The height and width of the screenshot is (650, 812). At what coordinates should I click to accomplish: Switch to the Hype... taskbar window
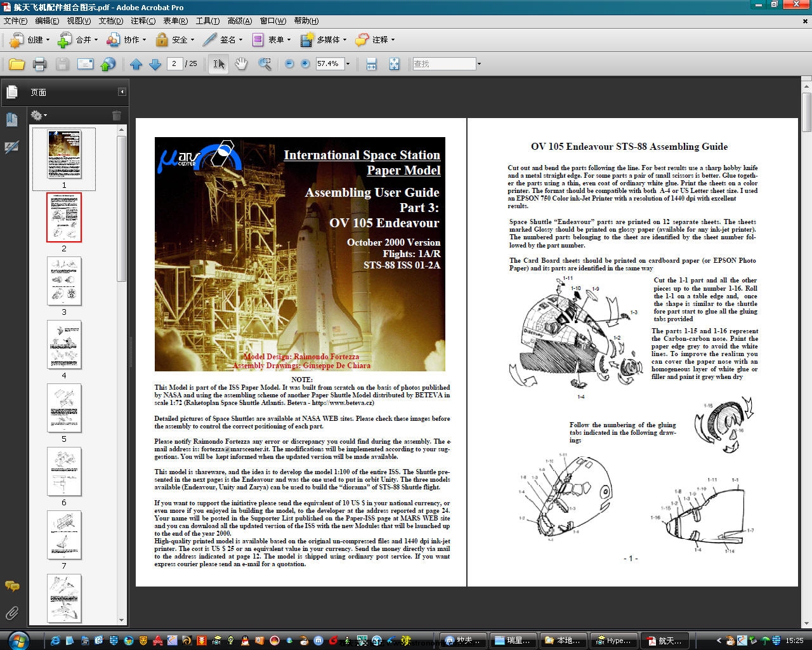coord(613,640)
